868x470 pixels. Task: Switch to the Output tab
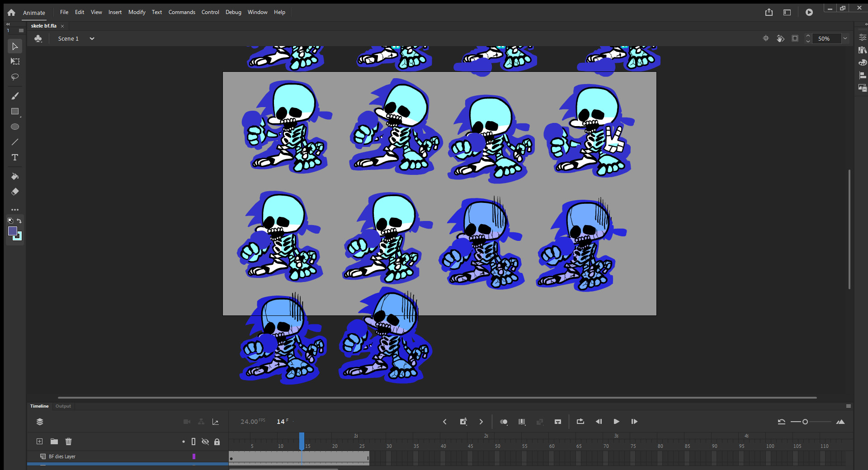[x=63, y=406]
